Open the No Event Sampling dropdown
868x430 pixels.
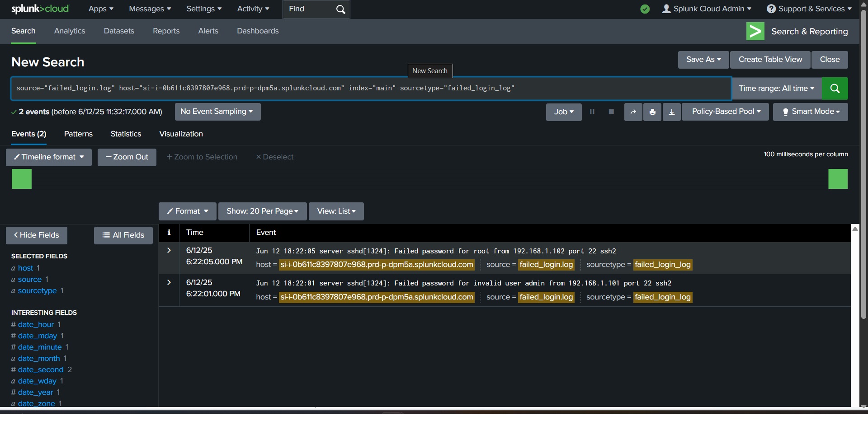coord(218,112)
